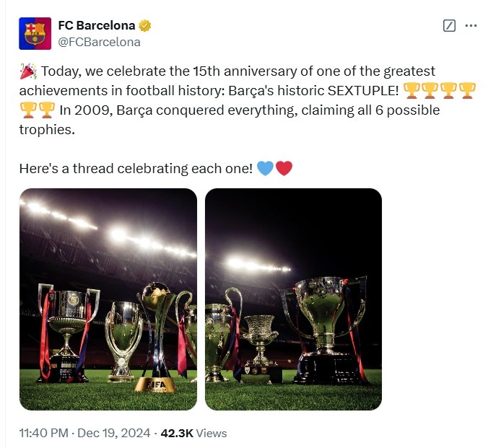Screen dimensions: 488x448
Task: Click the red heart emoji
Action: click(x=284, y=169)
